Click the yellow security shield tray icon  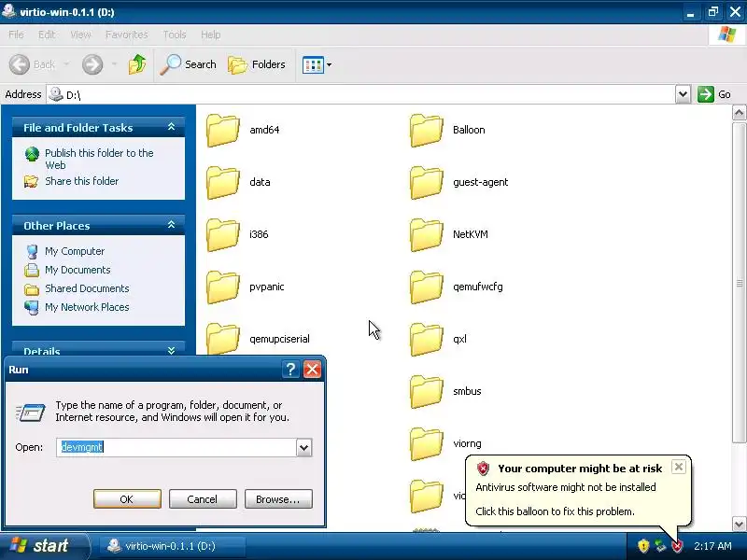pos(643,546)
